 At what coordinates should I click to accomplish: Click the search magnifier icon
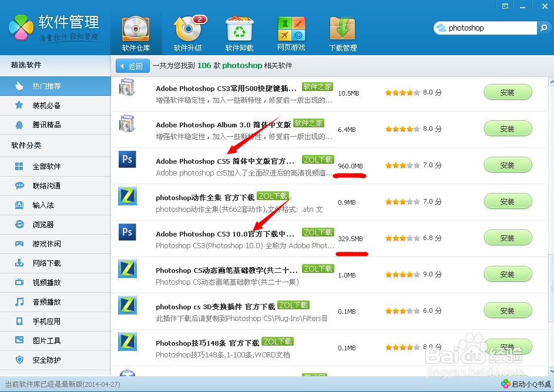pos(545,28)
